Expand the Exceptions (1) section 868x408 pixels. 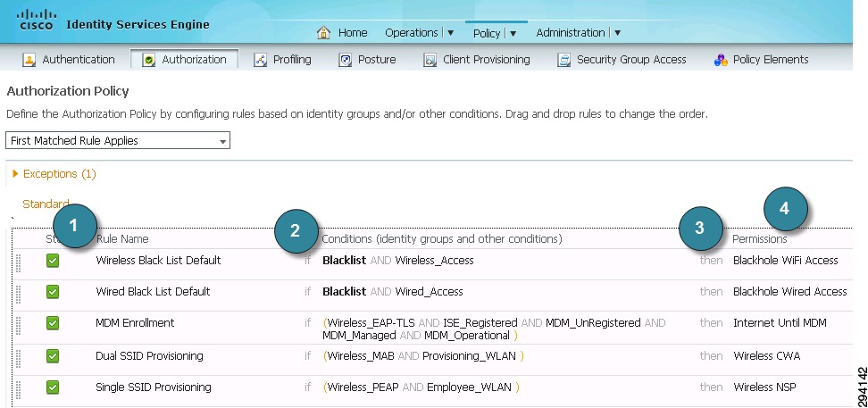[x=15, y=174]
